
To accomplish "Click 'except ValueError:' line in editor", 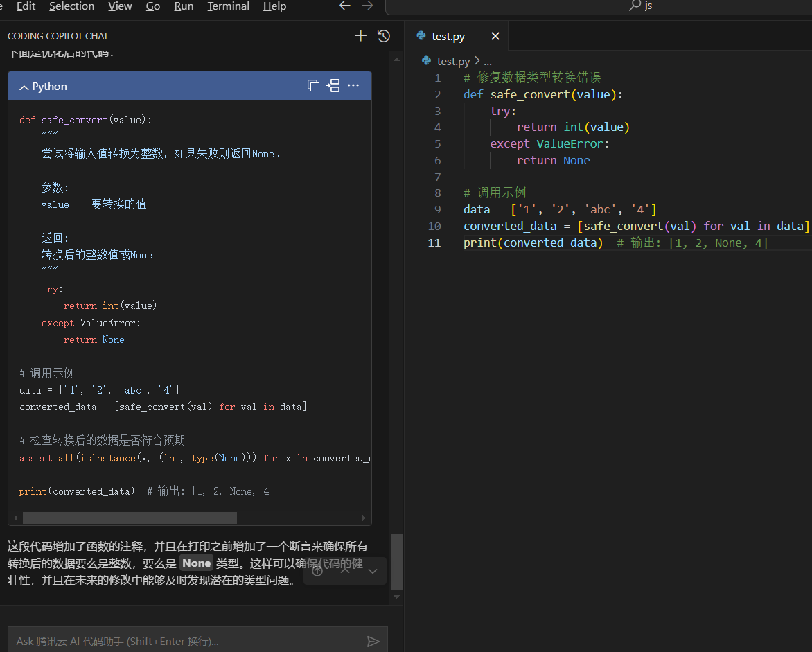I will point(550,143).
